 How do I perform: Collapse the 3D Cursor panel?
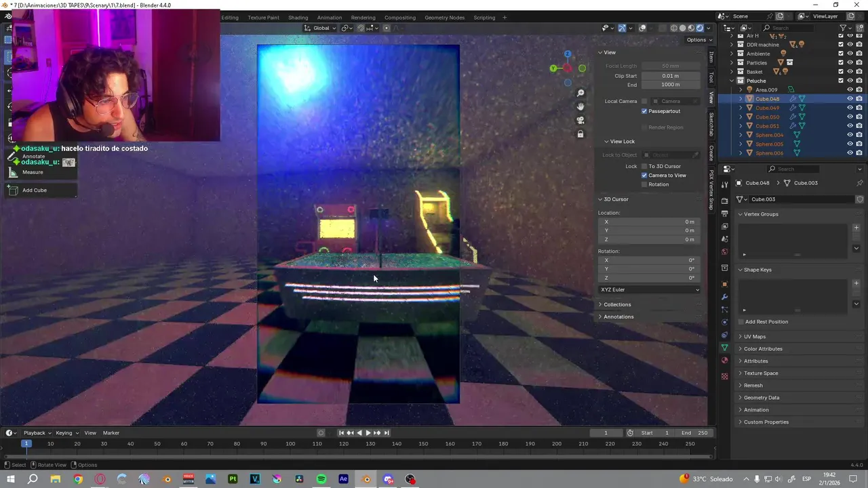(616, 199)
